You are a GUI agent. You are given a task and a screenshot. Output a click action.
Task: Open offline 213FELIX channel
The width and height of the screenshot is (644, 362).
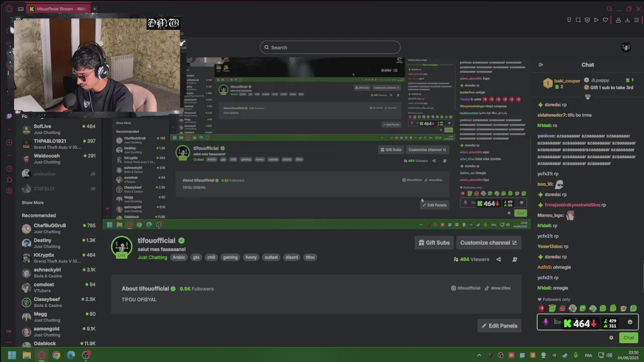pyautogui.click(x=58, y=189)
